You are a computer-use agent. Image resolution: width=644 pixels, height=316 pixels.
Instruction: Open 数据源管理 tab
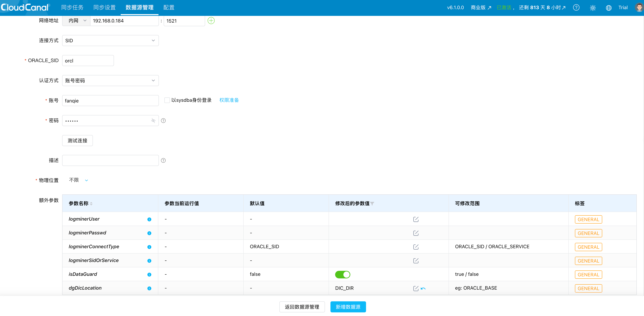pyautogui.click(x=140, y=7)
